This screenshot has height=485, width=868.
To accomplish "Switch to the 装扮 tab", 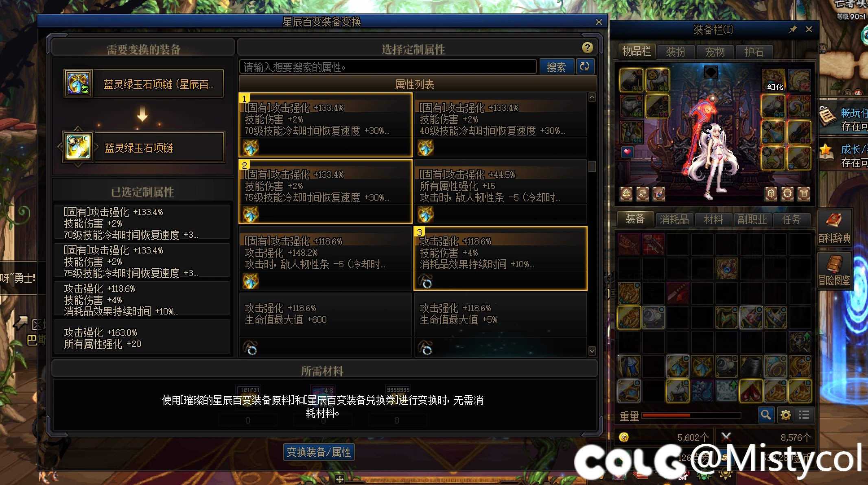I will pos(676,52).
